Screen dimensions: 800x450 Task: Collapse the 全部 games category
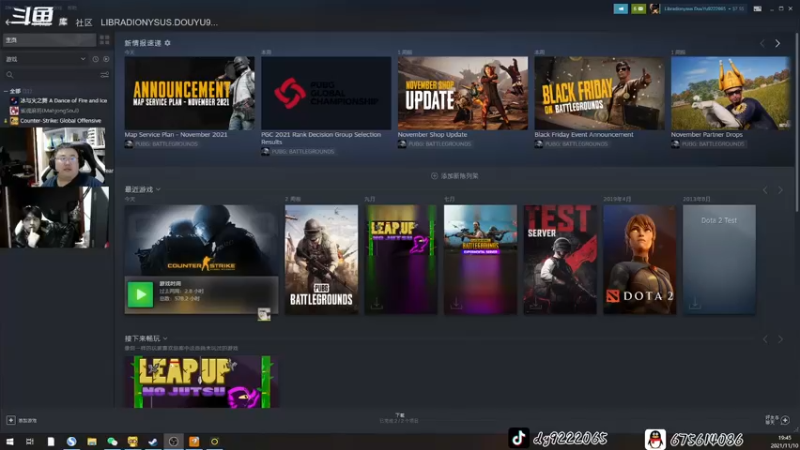6,91
